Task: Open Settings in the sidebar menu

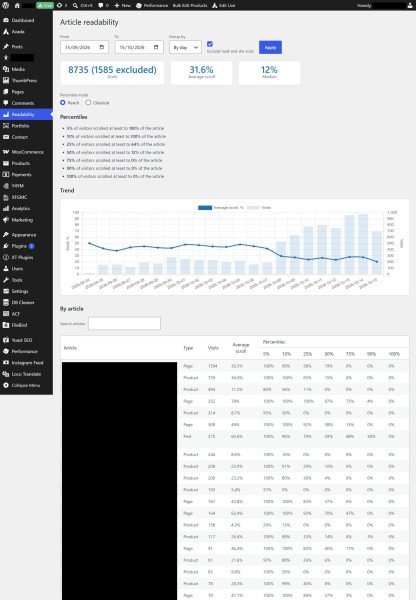Action: 26,291
